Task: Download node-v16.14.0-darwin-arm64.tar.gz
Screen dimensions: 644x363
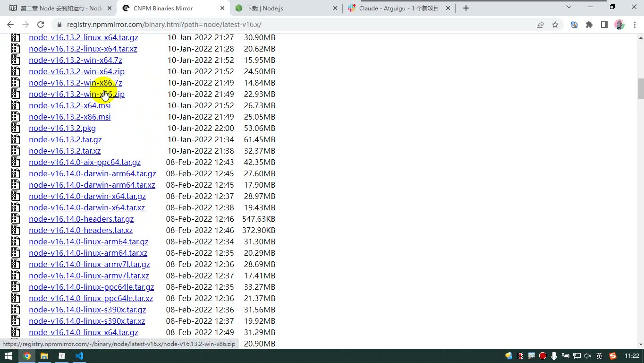Action: click(93, 173)
